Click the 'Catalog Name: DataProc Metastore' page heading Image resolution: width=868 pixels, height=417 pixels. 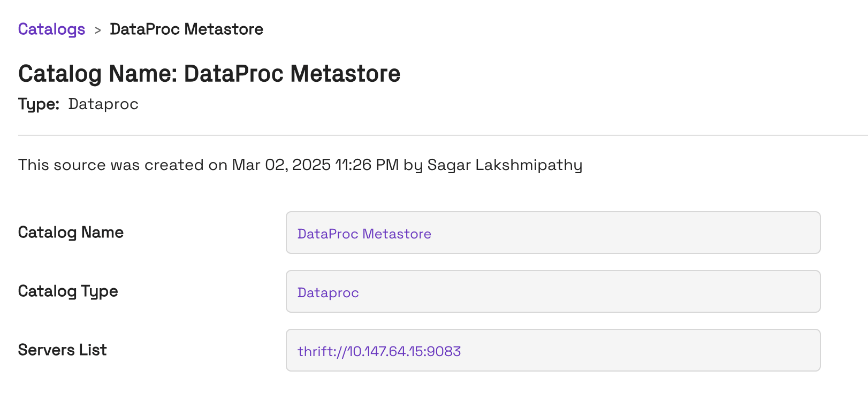click(209, 74)
